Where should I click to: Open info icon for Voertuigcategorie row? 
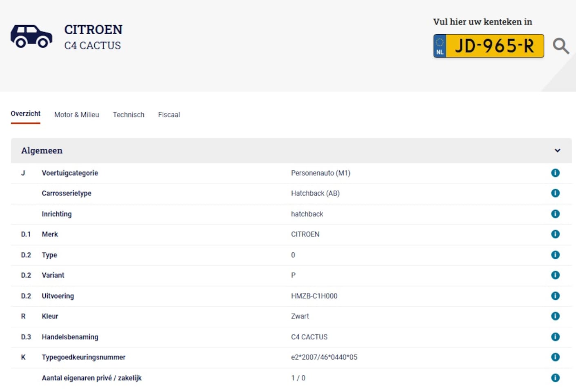[x=555, y=173]
